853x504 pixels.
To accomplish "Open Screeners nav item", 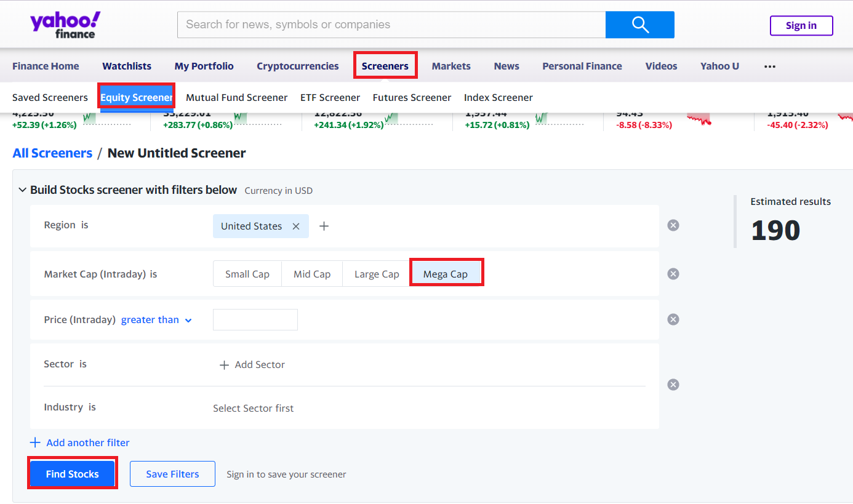I will click(385, 66).
